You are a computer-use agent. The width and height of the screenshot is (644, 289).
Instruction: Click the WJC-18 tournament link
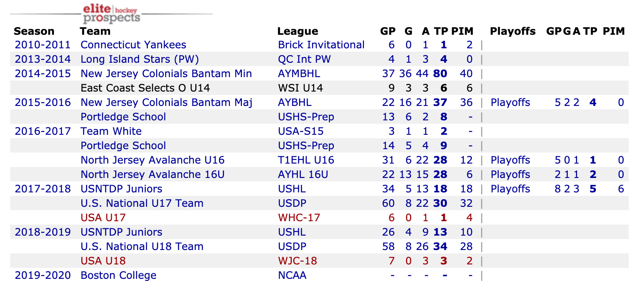tap(297, 261)
